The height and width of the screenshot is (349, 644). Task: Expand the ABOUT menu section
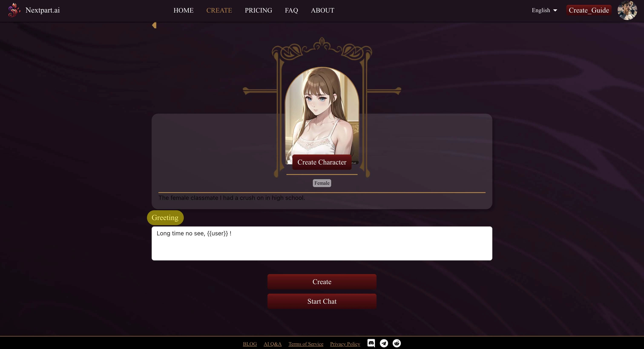coord(322,10)
